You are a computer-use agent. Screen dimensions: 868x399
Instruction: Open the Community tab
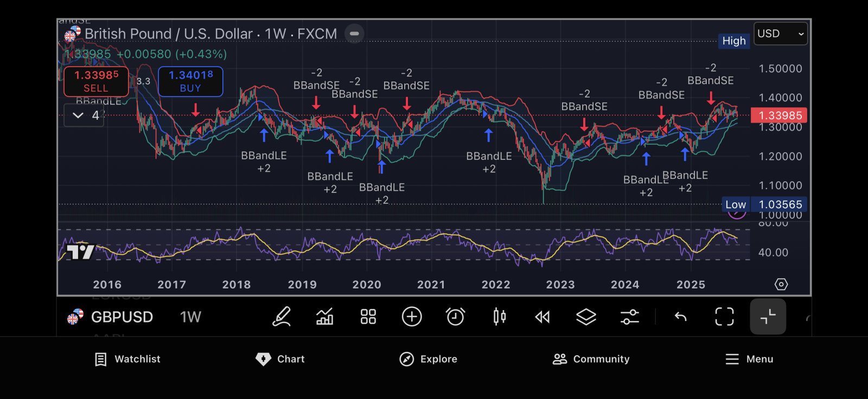tap(591, 359)
